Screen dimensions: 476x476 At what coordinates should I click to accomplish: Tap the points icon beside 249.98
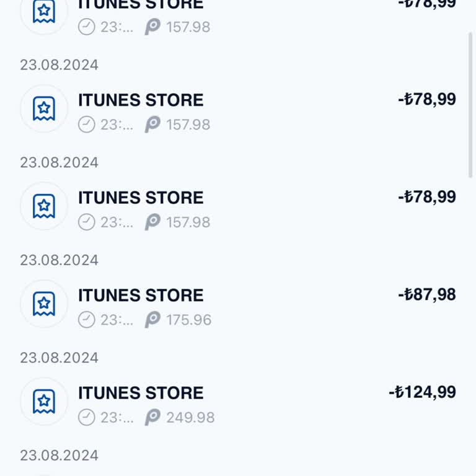[x=152, y=418]
